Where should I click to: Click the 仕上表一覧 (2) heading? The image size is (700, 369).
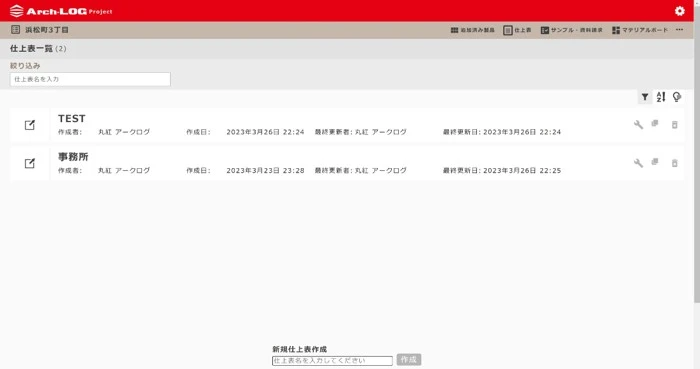[x=38, y=49]
